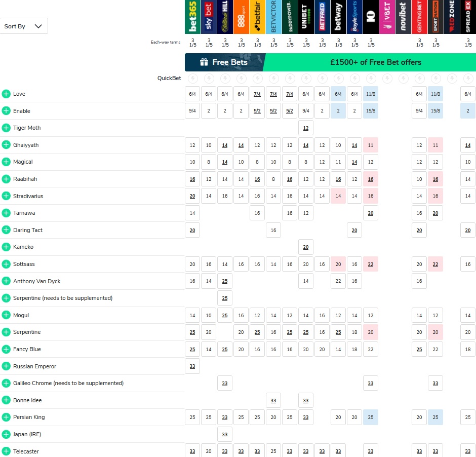476x457 pixels.
Task: Click the Persian King horse name
Action: point(29,417)
